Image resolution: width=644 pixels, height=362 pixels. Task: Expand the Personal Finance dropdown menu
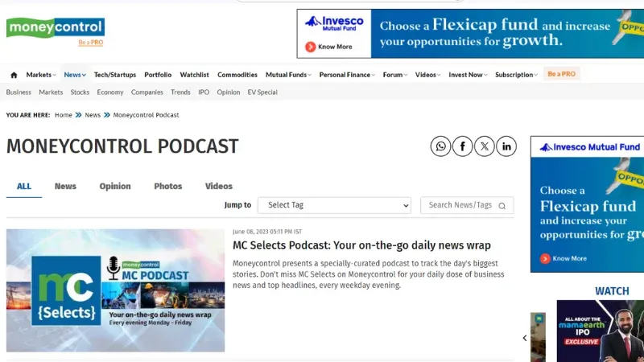[x=347, y=75]
